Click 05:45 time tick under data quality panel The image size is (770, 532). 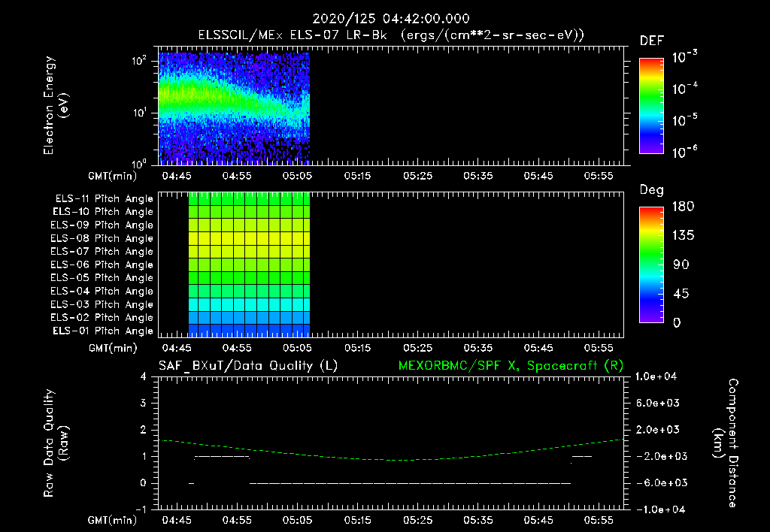pos(538,520)
